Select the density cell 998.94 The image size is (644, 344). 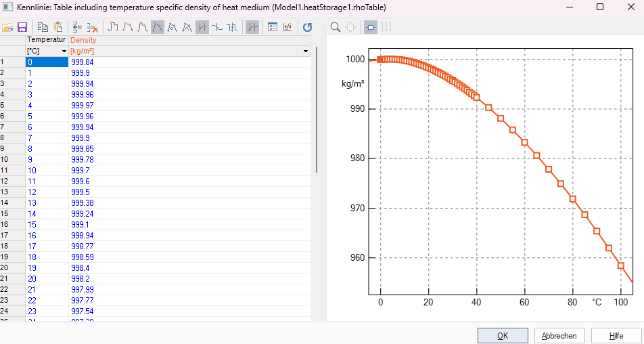point(189,235)
